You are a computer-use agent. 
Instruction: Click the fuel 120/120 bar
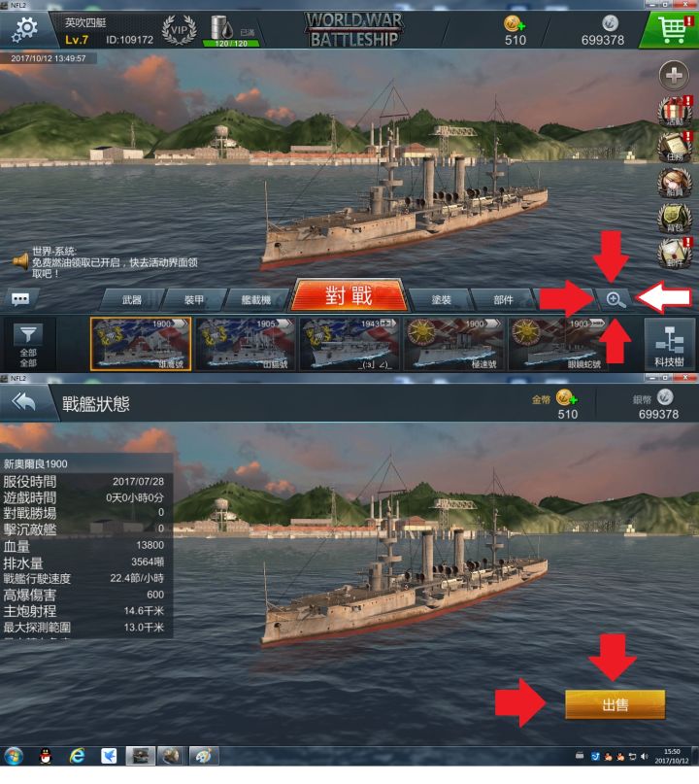point(231,44)
